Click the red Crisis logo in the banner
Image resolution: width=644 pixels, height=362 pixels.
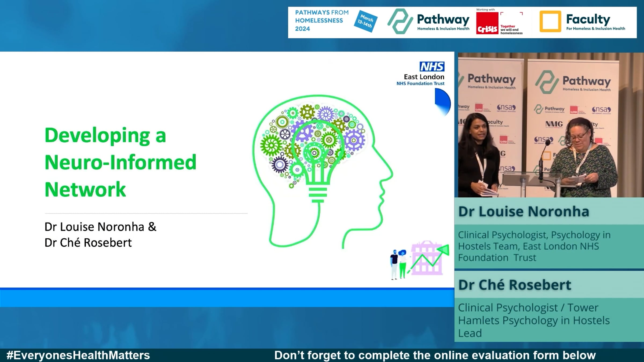(x=487, y=24)
